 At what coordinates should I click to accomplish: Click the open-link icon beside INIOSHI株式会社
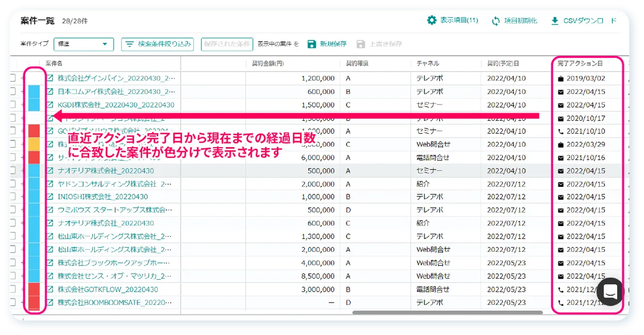[50, 196]
